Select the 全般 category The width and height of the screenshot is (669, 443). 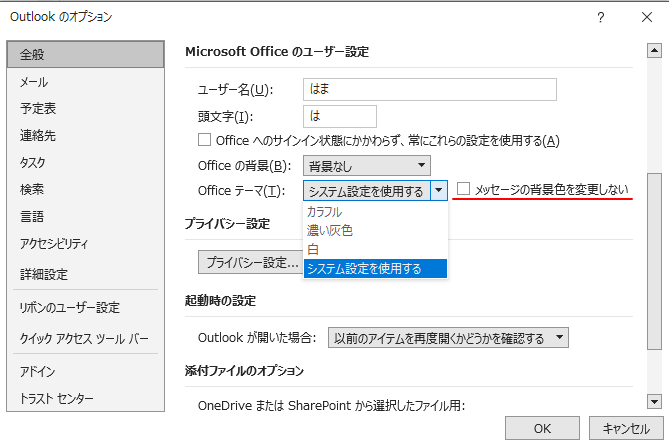(85, 54)
